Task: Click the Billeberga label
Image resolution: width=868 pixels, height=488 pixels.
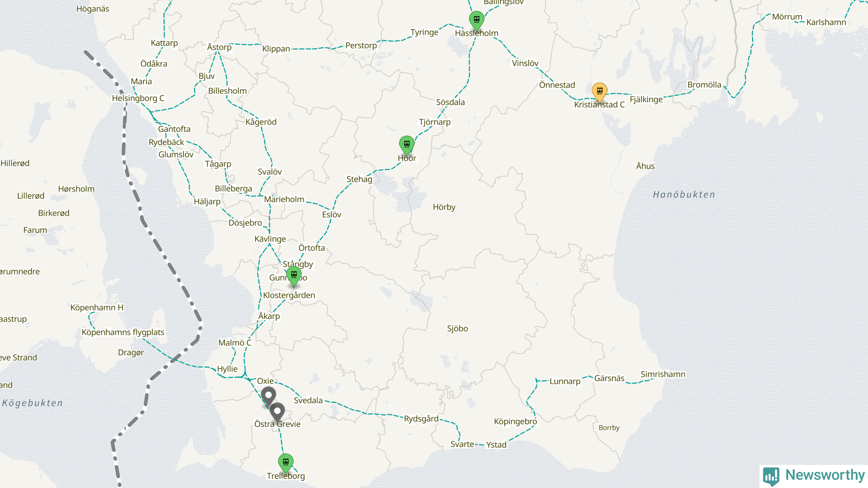Action: click(233, 189)
